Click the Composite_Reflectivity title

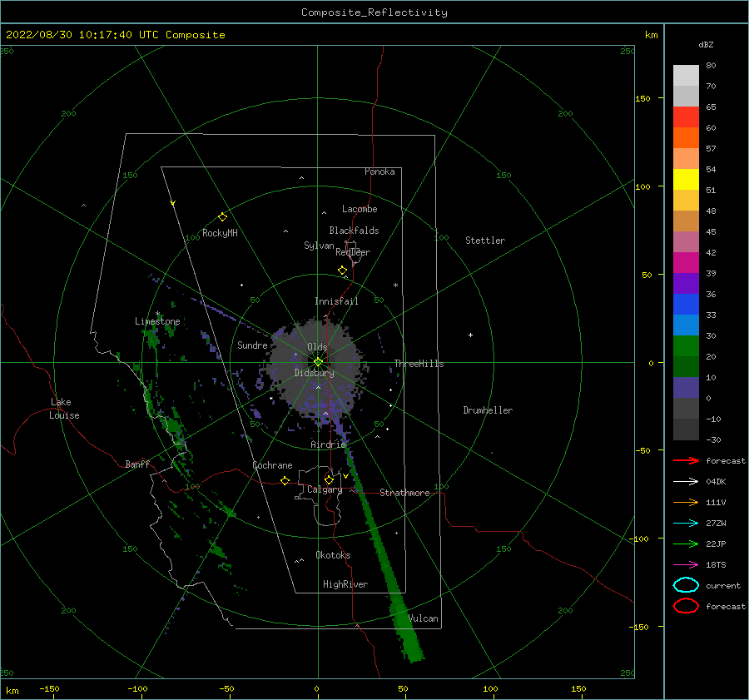click(x=374, y=12)
